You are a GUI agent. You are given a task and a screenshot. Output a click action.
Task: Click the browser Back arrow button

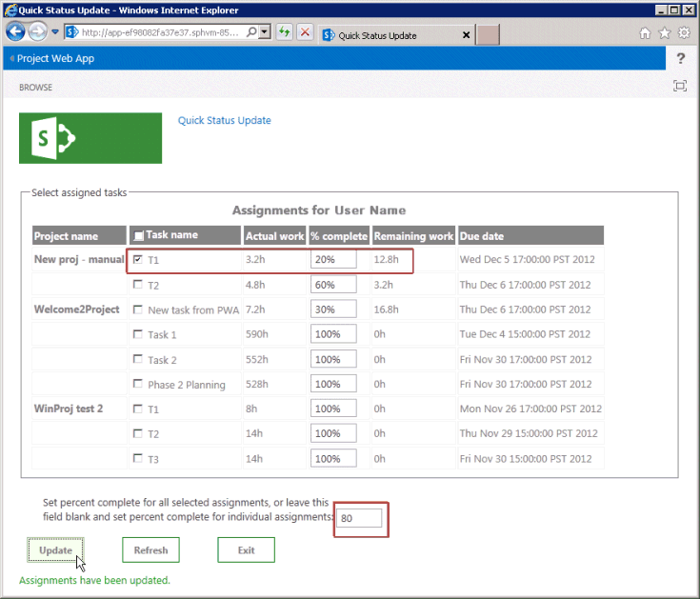[16, 32]
